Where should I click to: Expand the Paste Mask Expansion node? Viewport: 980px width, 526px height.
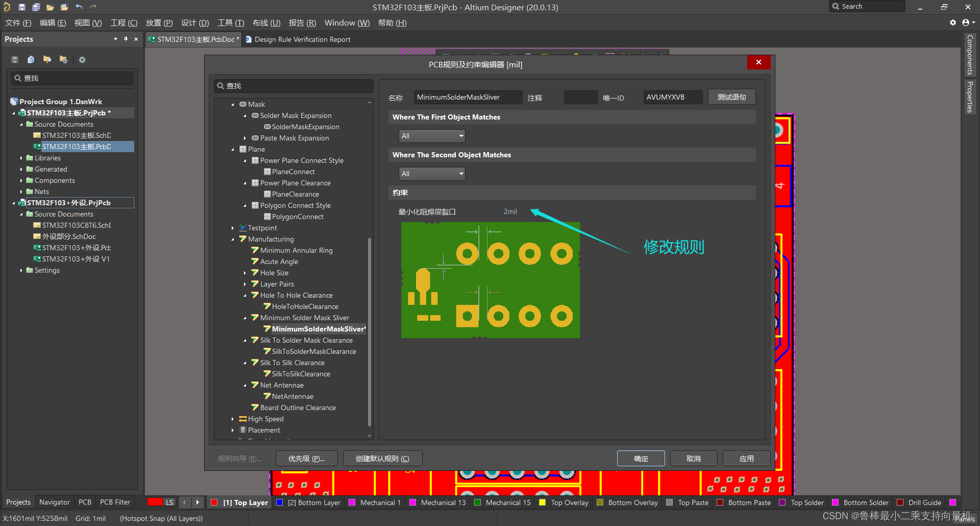(245, 138)
